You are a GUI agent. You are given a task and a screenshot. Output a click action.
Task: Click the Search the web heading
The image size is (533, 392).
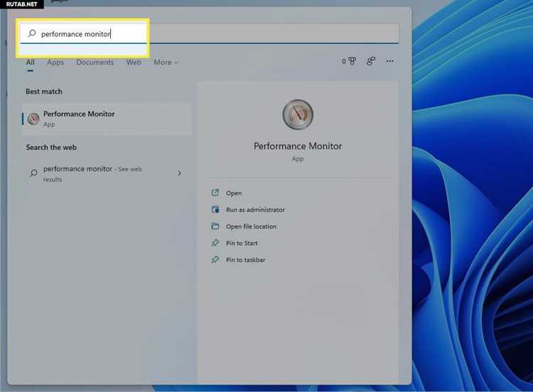[x=51, y=147]
